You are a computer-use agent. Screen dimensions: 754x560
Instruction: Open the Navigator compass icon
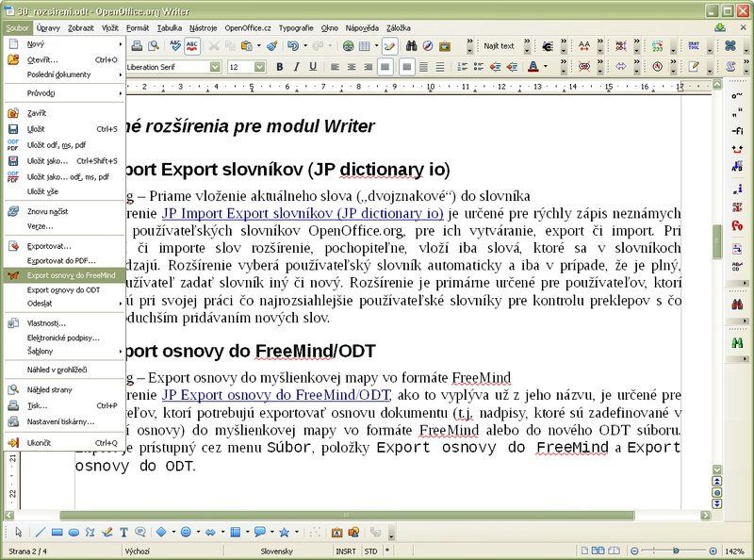tap(428, 45)
